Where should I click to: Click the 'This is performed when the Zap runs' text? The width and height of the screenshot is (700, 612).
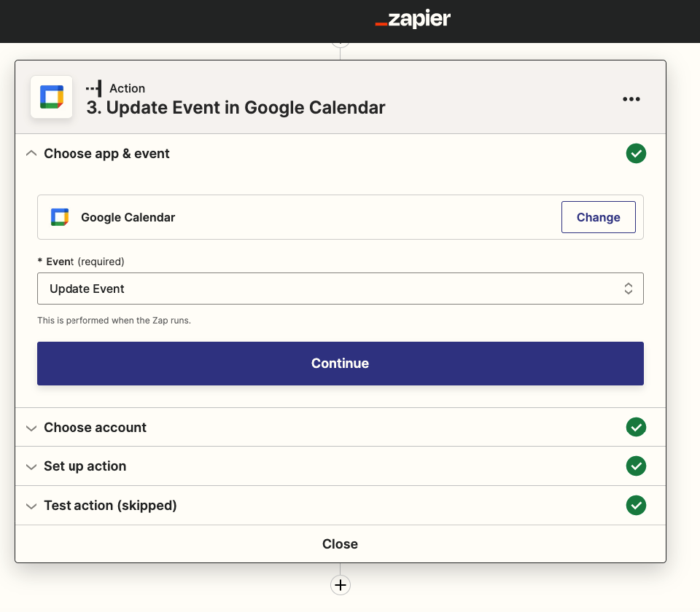point(114,321)
